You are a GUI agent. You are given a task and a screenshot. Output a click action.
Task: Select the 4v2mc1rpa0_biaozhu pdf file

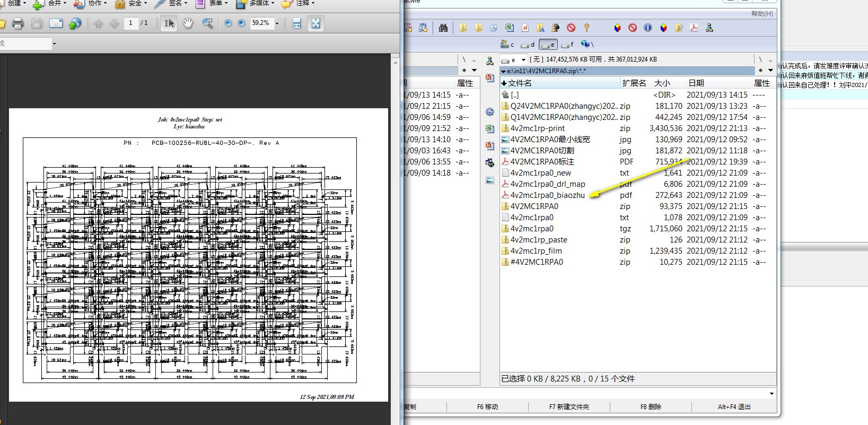[x=547, y=195]
